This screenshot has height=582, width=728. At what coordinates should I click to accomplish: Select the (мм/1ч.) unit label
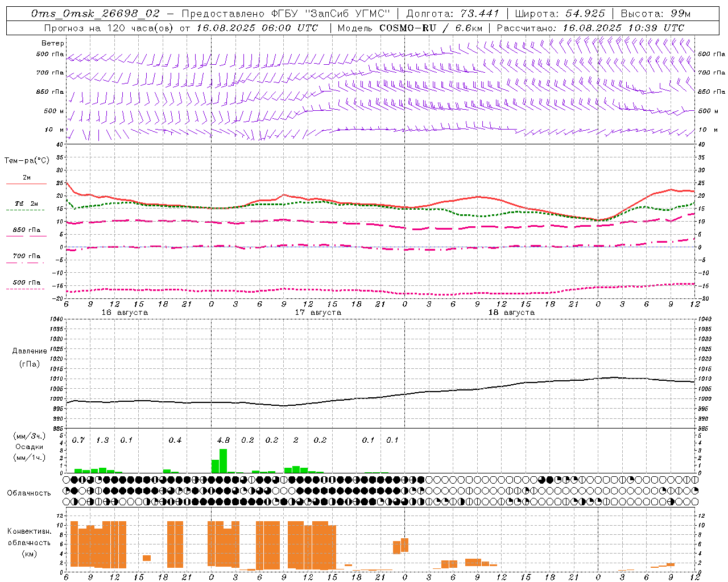pos(29,457)
